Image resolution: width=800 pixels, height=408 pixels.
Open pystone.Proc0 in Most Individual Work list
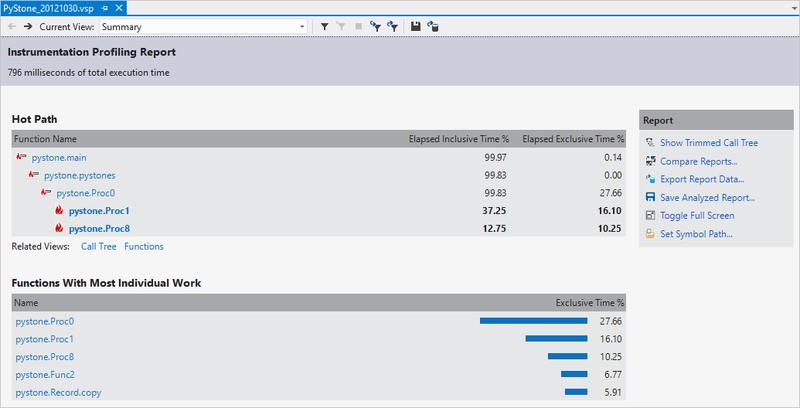(x=44, y=321)
